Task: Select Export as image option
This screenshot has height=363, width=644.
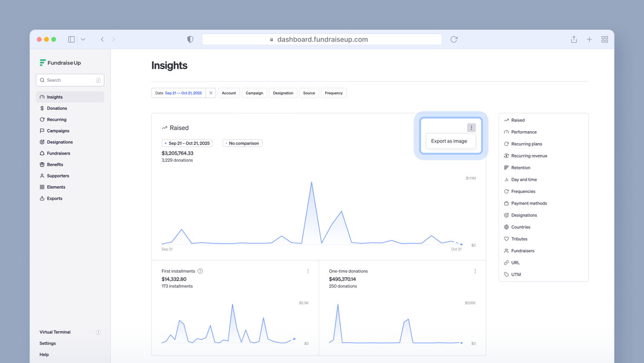Action: 449,141
